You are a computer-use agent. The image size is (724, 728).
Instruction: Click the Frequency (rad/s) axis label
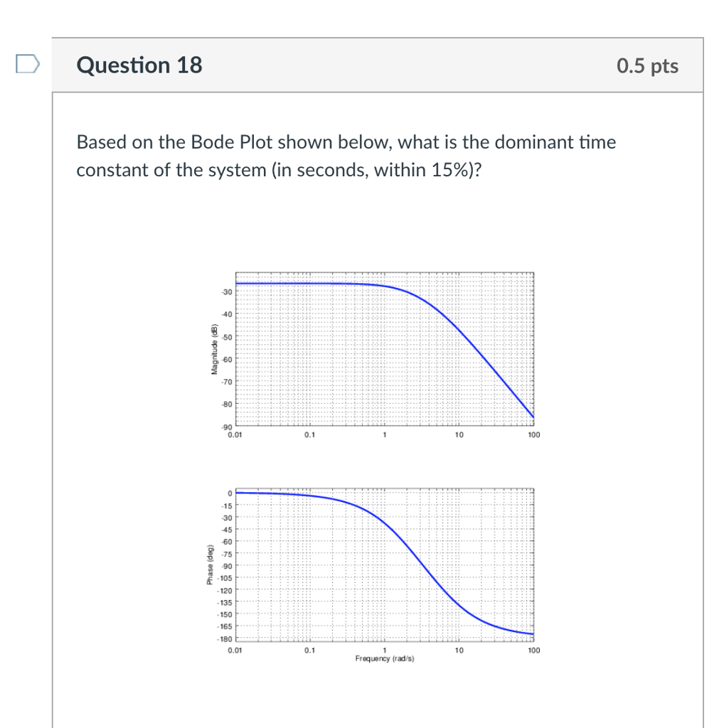pos(385,658)
